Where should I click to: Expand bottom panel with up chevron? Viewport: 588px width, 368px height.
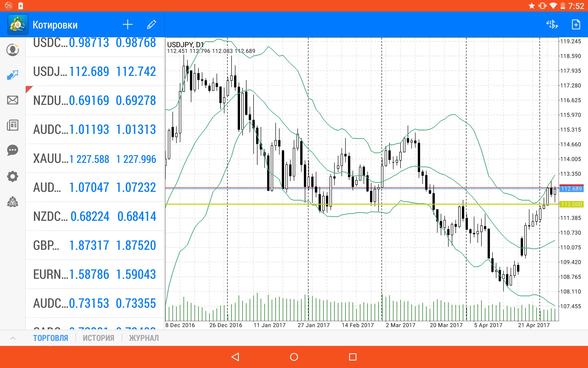(x=13, y=338)
